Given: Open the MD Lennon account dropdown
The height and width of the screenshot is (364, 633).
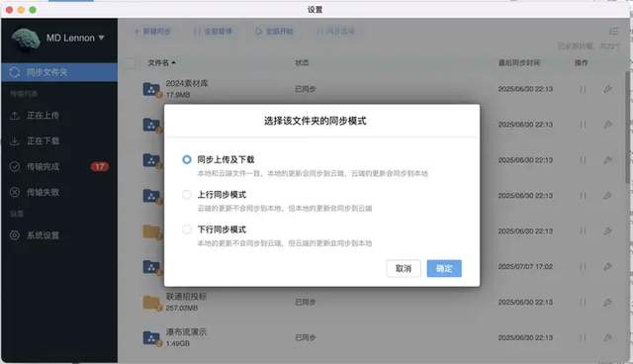Looking at the screenshot, I should 75,38.
